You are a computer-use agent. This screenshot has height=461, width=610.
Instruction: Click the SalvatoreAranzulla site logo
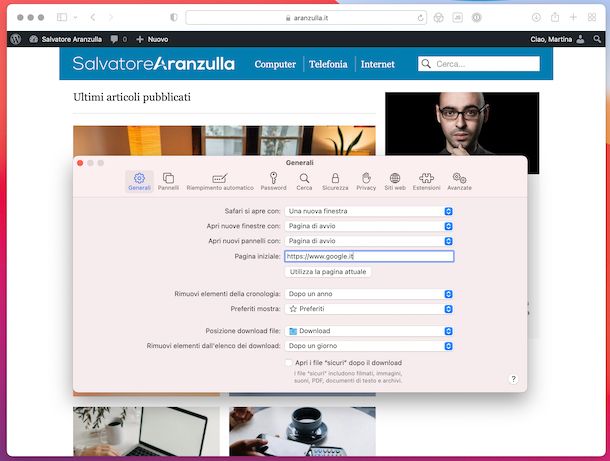(x=153, y=64)
